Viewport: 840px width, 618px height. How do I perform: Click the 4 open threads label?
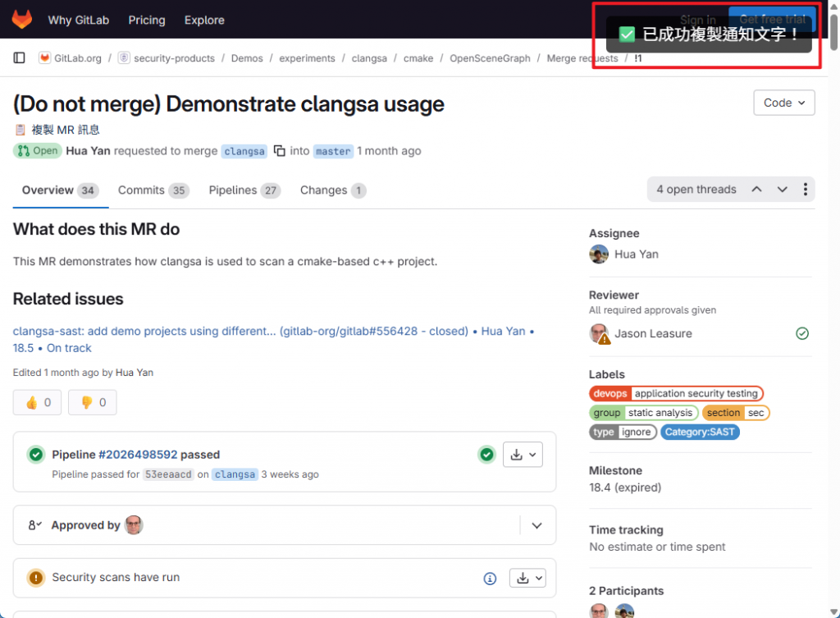(x=696, y=190)
